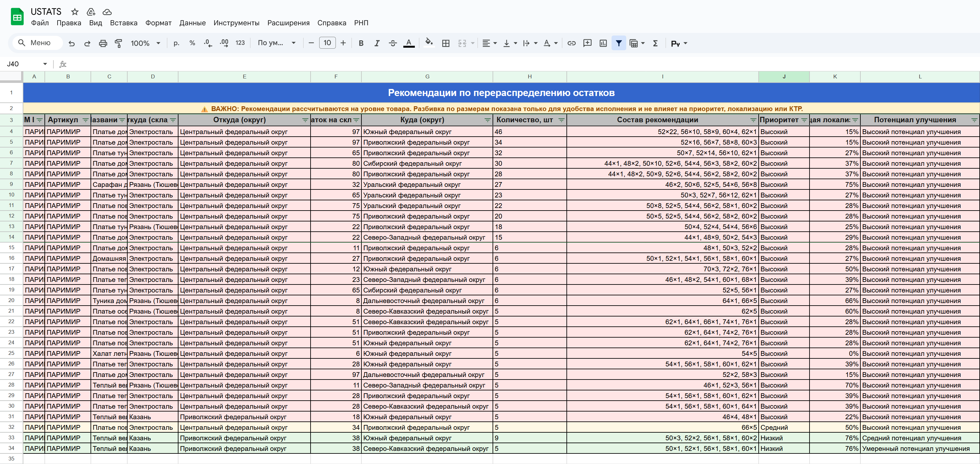Click the insert chart icon
Image resolution: width=980 pixels, height=464 pixels.
(603, 44)
